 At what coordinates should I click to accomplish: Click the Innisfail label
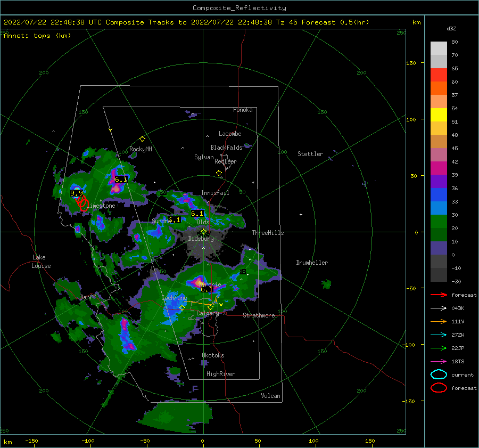click(215, 193)
